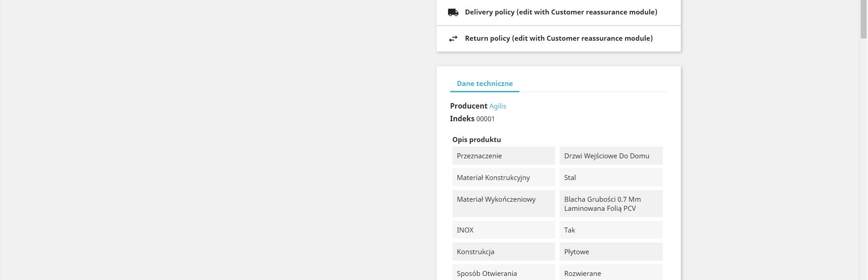
Task: Select the Materiał Wykończeniowy cell
Action: 503,204
